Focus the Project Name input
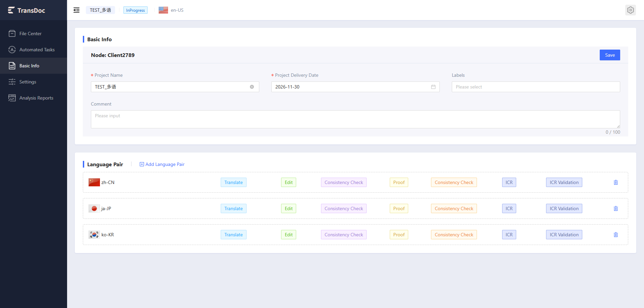 tap(175, 87)
